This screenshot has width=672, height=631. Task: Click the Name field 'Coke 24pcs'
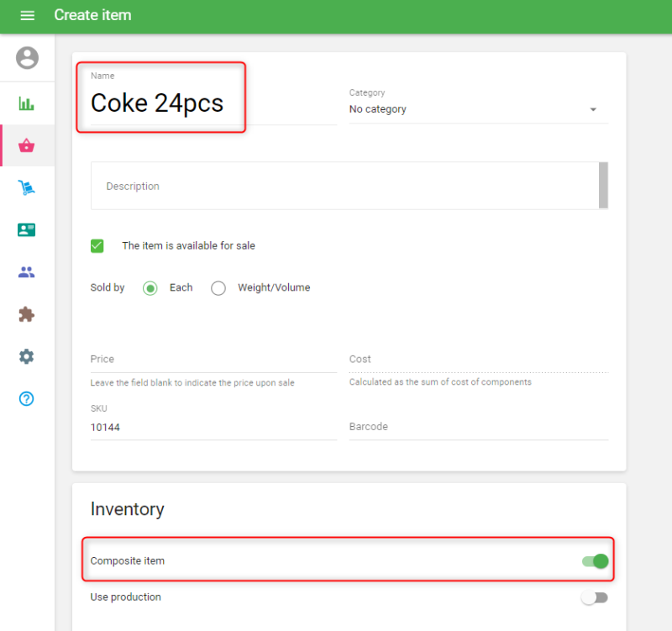(x=158, y=103)
